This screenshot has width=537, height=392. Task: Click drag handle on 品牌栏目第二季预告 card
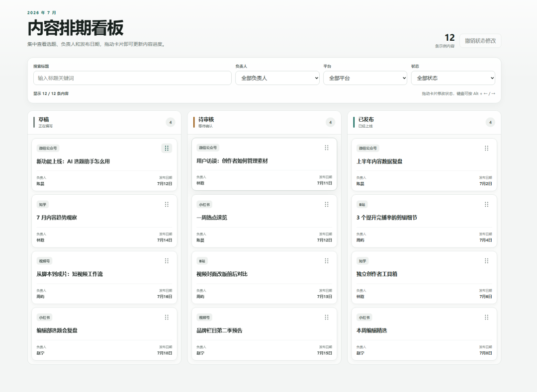tap(326, 317)
